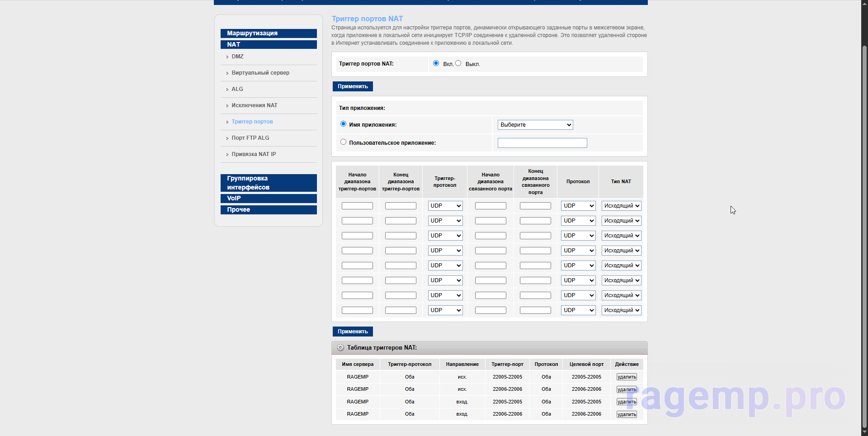Go to the DMZ submenu item

tap(237, 57)
